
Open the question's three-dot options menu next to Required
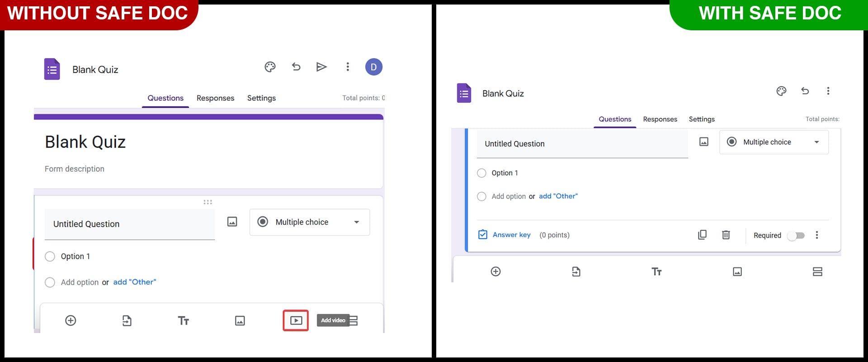pyautogui.click(x=816, y=235)
